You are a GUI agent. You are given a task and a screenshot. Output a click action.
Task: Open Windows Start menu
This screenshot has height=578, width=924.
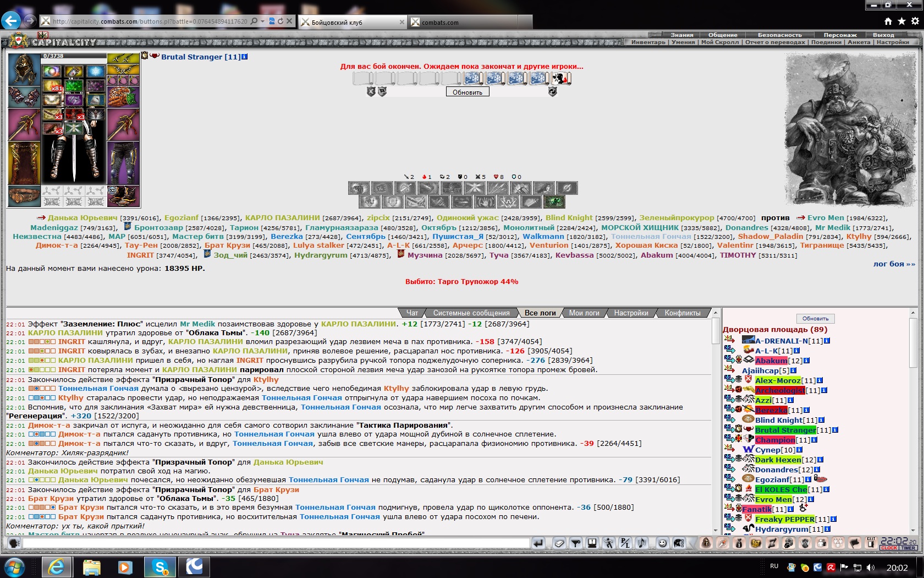[x=15, y=566]
